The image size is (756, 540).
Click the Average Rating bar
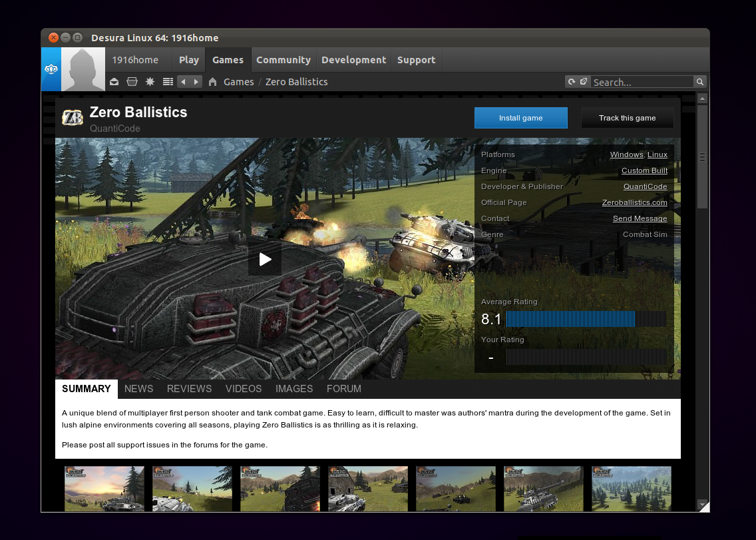tap(586, 319)
